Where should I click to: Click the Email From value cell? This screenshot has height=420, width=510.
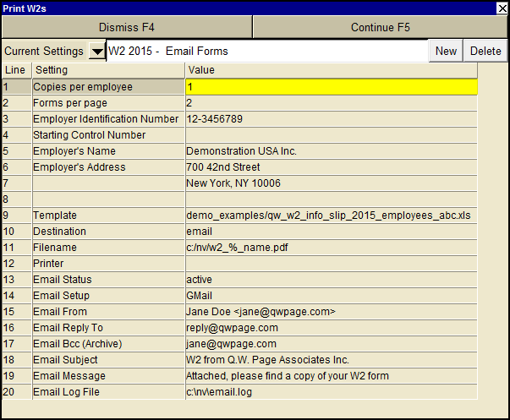click(x=331, y=312)
